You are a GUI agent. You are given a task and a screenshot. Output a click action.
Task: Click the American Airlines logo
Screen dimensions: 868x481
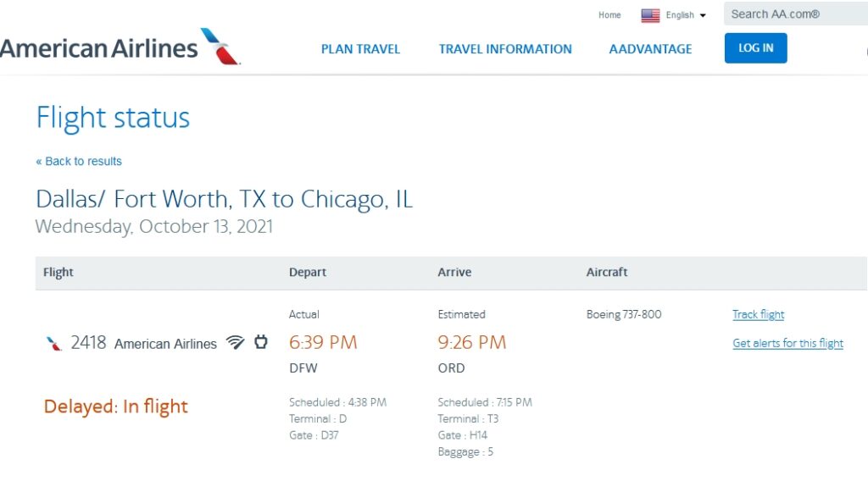(119, 47)
